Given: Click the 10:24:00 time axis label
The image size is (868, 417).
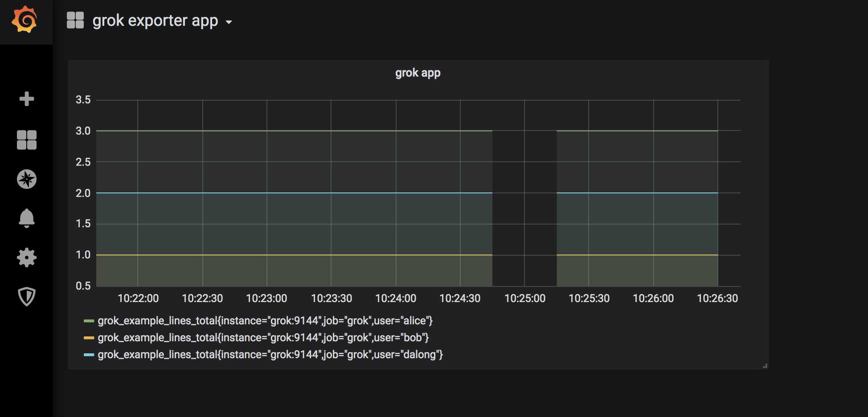Looking at the screenshot, I should (396, 298).
